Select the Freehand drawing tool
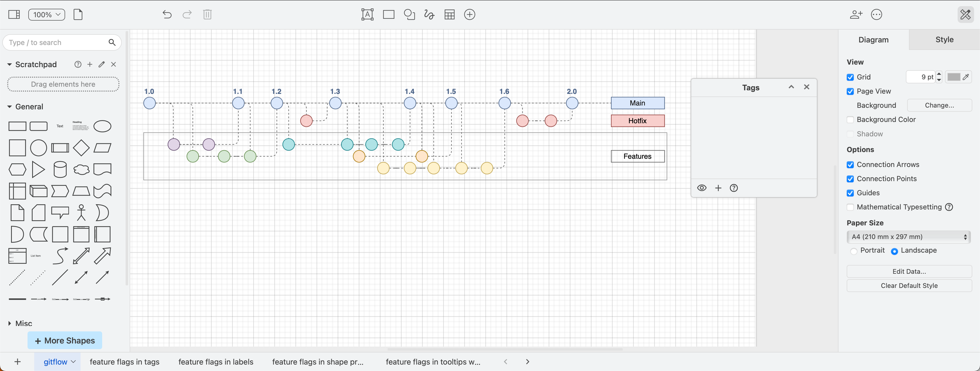 [429, 14]
